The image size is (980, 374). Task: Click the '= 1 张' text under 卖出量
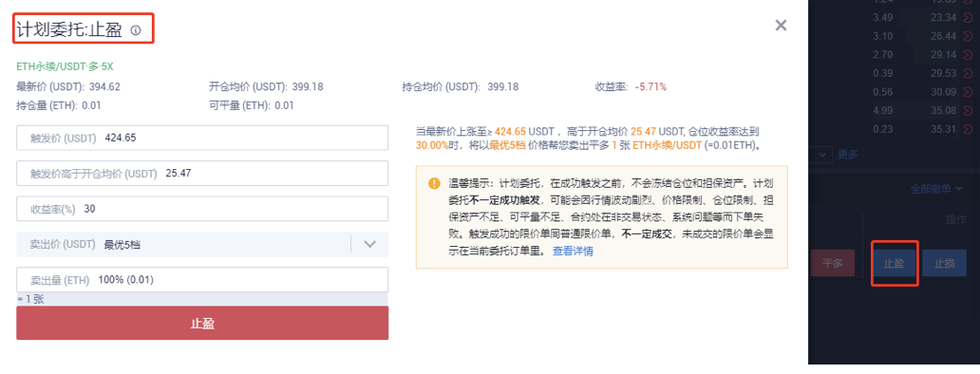point(30,300)
